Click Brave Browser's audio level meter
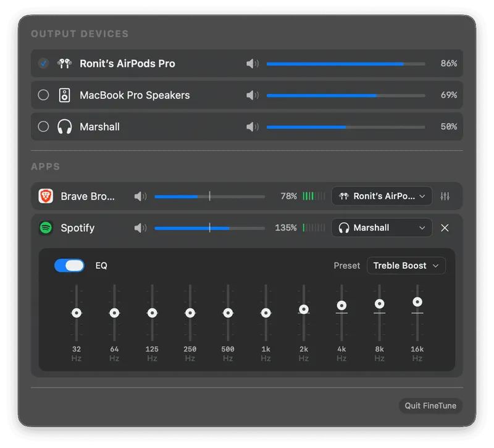Screen dimensions: 494x448 click(x=314, y=196)
